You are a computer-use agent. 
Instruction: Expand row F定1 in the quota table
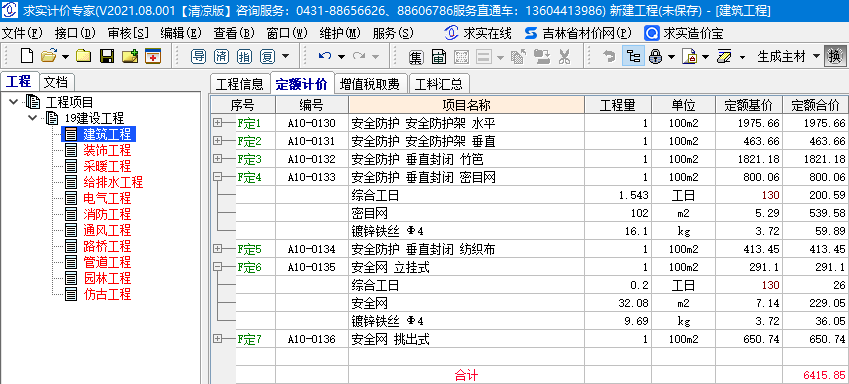218,123
